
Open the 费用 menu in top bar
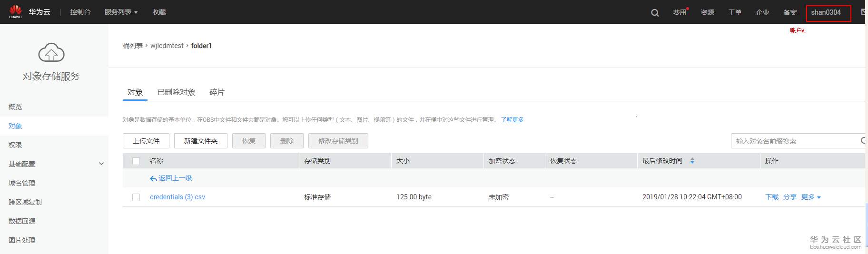pos(680,12)
